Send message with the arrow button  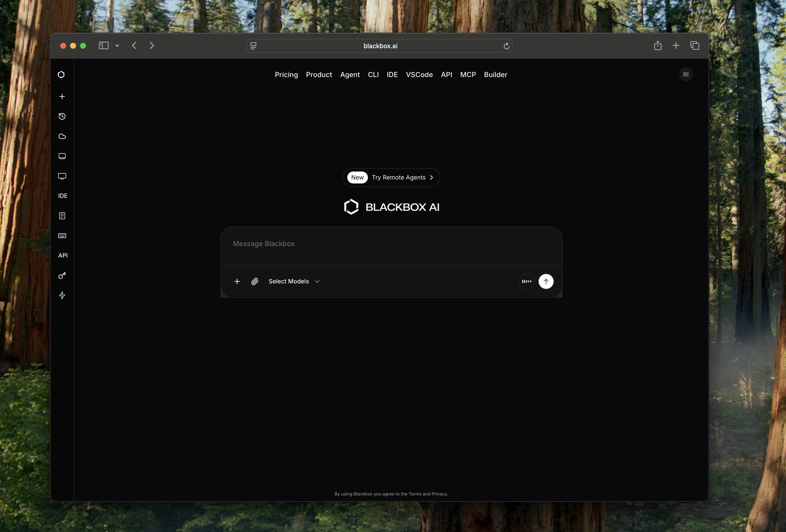(546, 281)
